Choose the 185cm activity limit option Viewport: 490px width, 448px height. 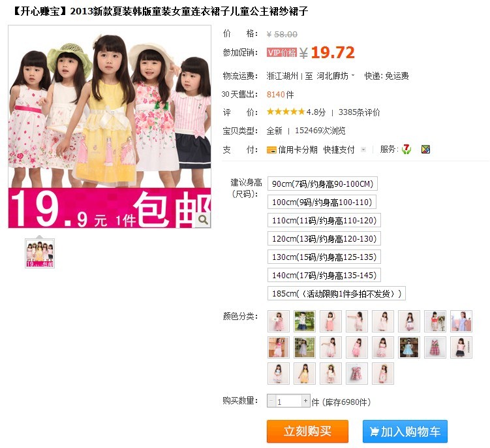click(x=337, y=293)
